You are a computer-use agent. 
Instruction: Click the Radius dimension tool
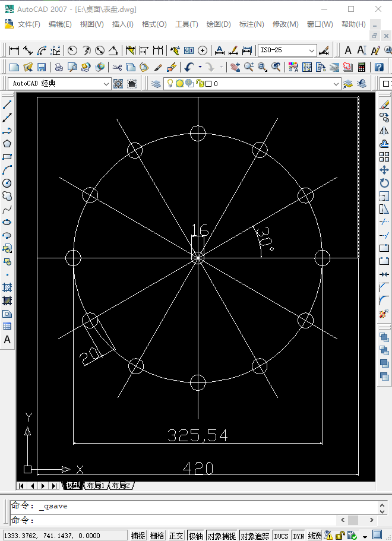click(x=72, y=50)
